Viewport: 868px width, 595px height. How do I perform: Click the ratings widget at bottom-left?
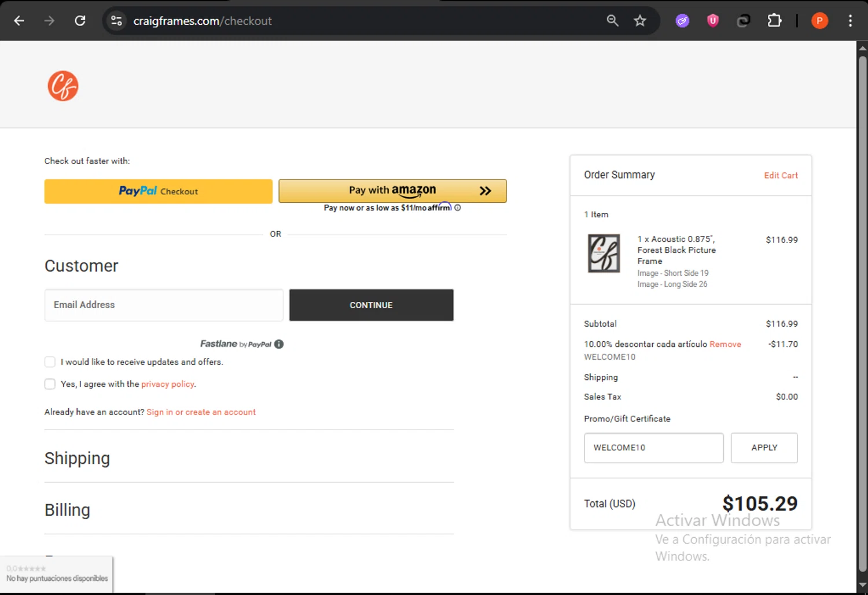click(x=57, y=574)
